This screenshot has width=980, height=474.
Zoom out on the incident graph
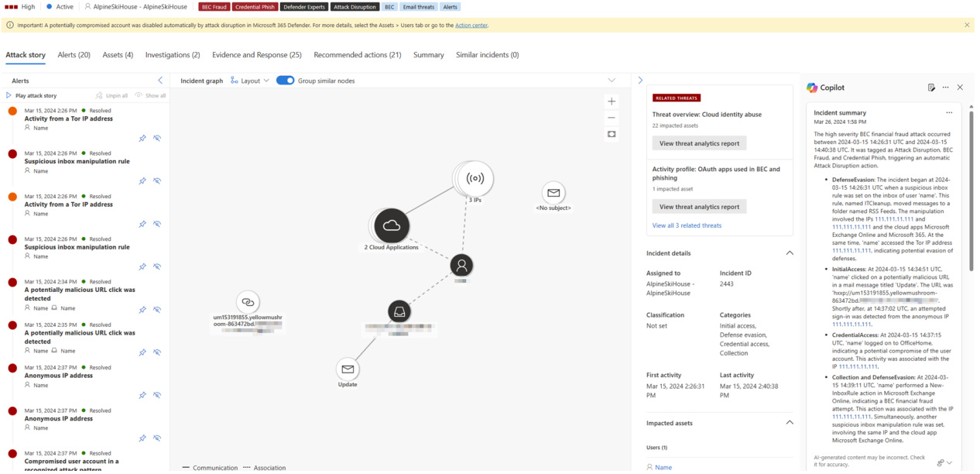pyautogui.click(x=612, y=118)
